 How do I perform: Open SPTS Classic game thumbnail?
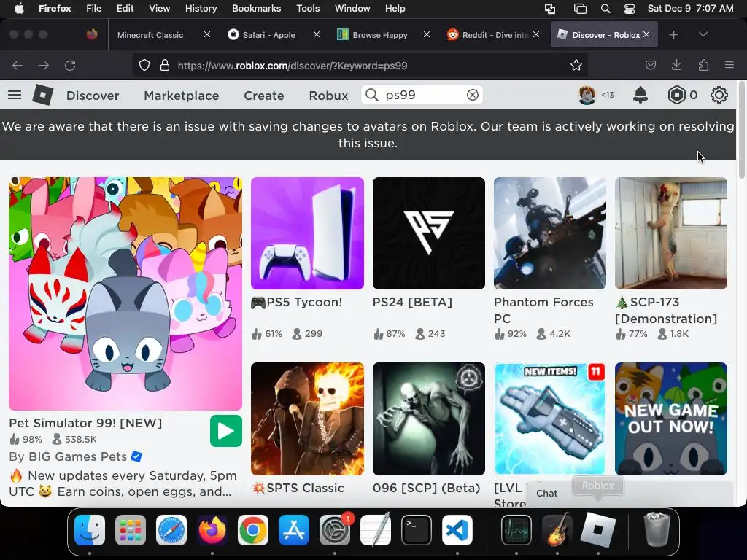(x=307, y=419)
